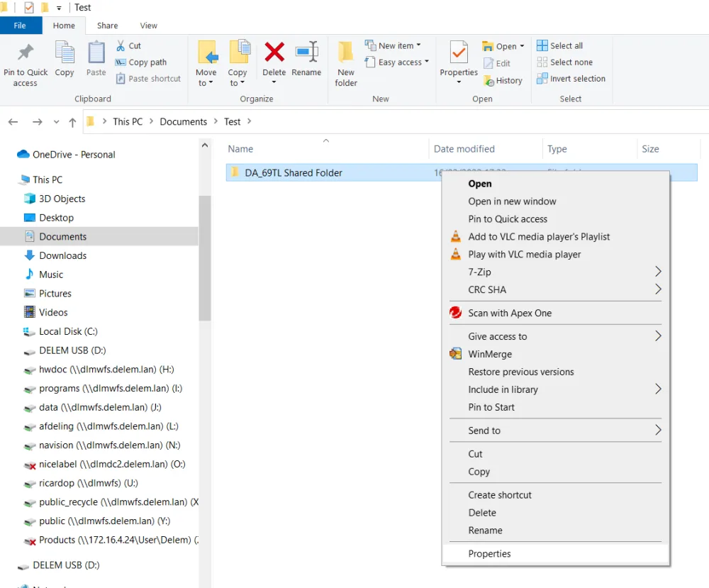This screenshot has width=709, height=588.
Task: Click the Cut scissors icon in ribbon
Action: [x=121, y=45]
